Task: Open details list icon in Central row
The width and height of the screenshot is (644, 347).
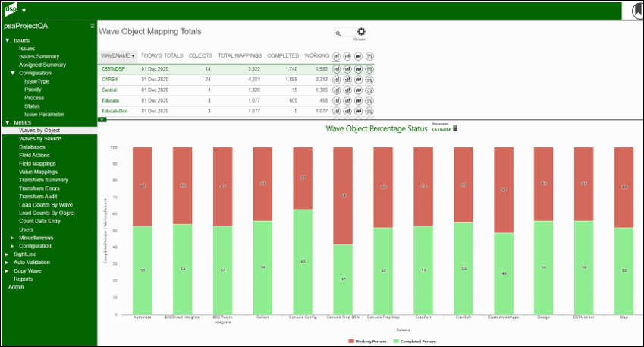Action: [x=369, y=90]
